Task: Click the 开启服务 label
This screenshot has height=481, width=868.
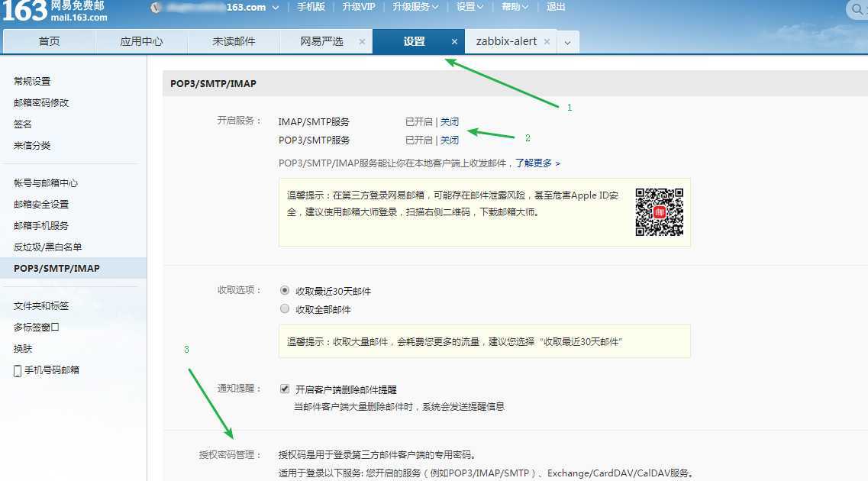Action: pos(239,121)
